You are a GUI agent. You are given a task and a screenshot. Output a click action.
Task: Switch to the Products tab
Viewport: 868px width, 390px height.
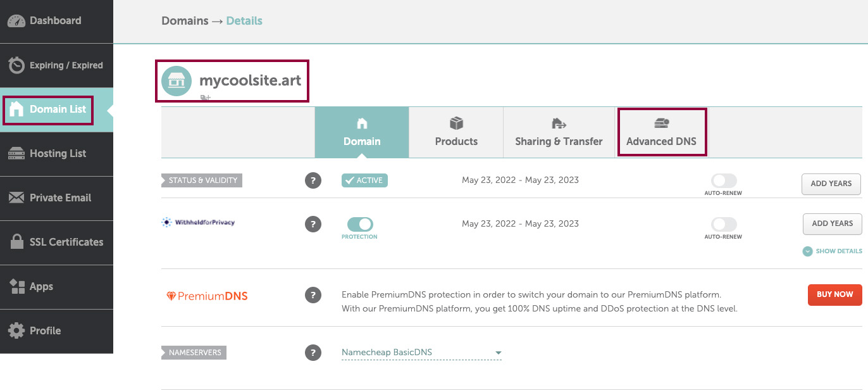click(x=456, y=132)
